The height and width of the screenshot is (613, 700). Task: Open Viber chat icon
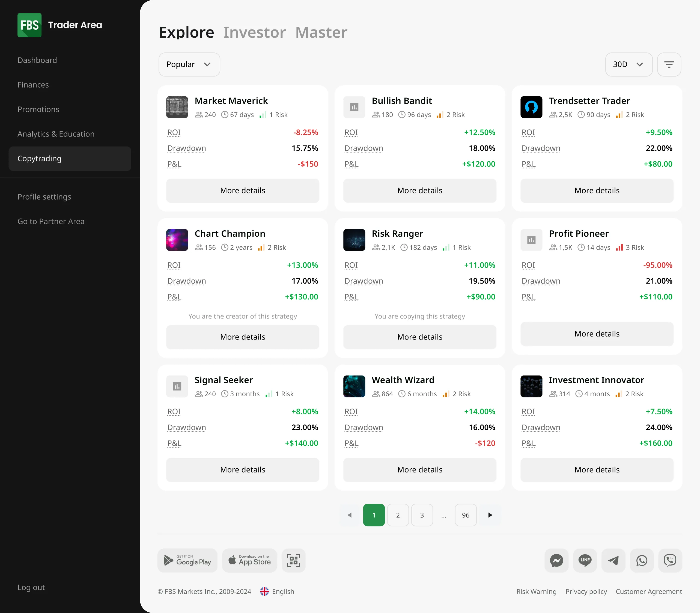pos(670,560)
